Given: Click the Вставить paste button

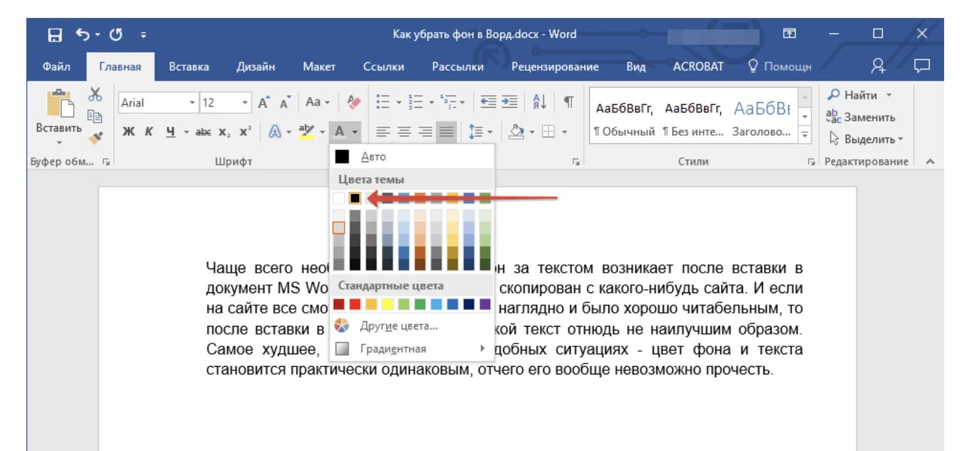Looking at the screenshot, I should (x=59, y=117).
